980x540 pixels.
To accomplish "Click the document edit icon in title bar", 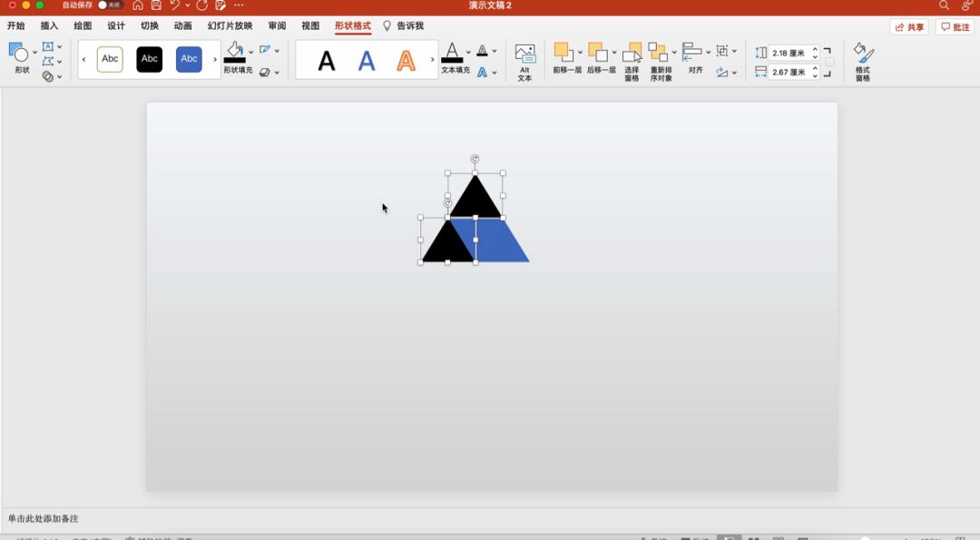I will (x=220, y=5).
